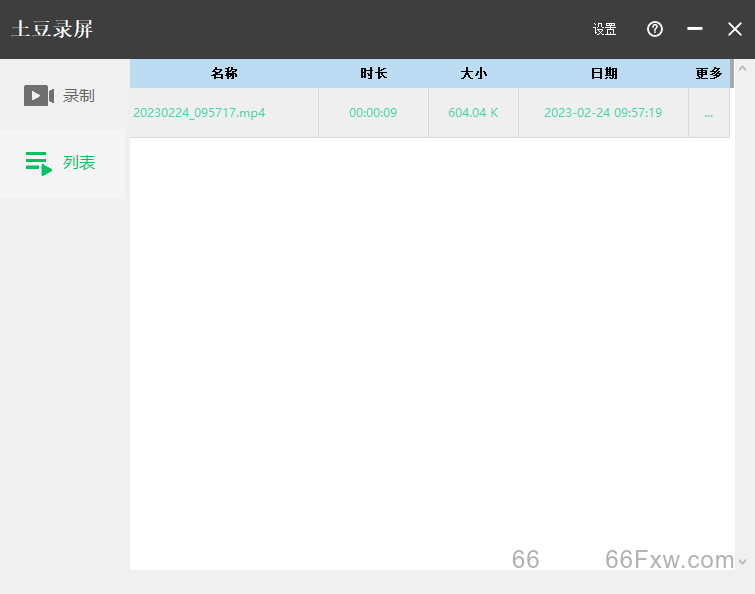Click the size 604.04 K cell
755x594 pixels.
tap(473, 113)
